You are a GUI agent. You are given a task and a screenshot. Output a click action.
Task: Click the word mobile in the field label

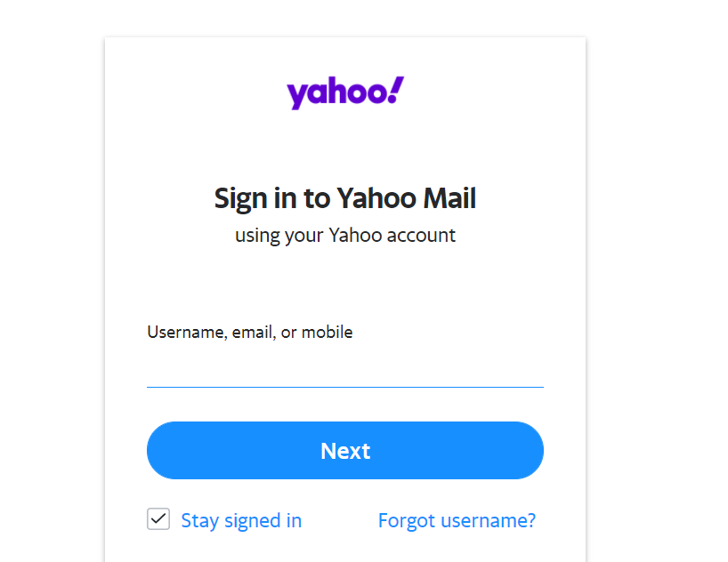coord(327,333)
